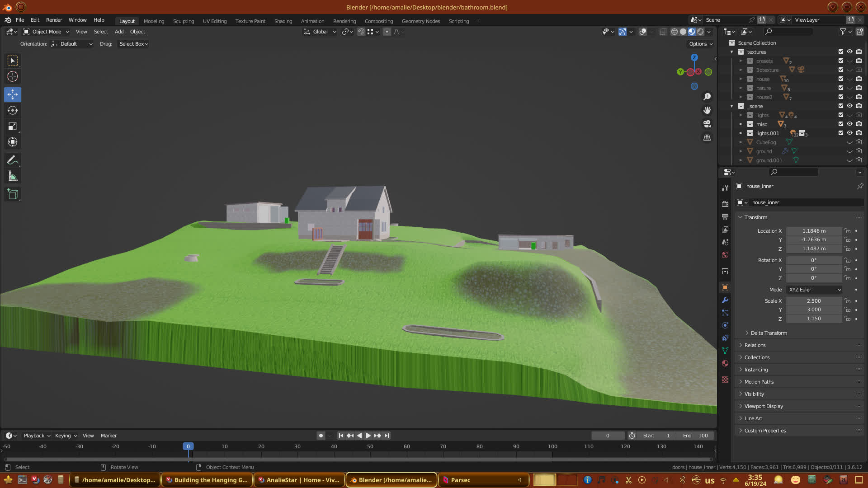This screenshot has height=488, width=868.
Task: Open the Object Mode dropdown
Action: point(46,32)
